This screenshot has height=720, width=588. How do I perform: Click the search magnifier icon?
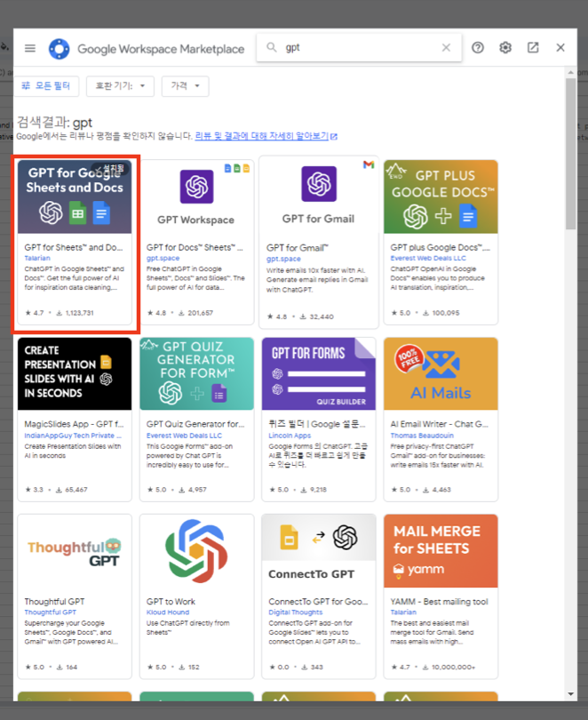click(x=272, y=47)
